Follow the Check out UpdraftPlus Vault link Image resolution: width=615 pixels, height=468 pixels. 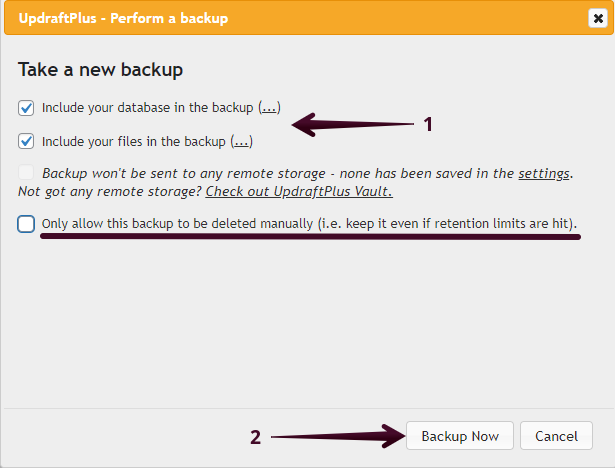[298, 191]
